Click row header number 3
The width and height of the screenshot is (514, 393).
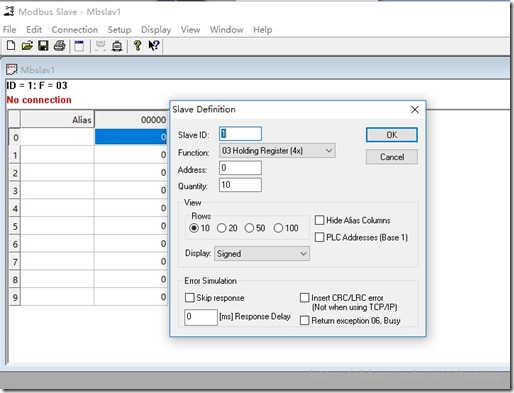tap(15, 191)
